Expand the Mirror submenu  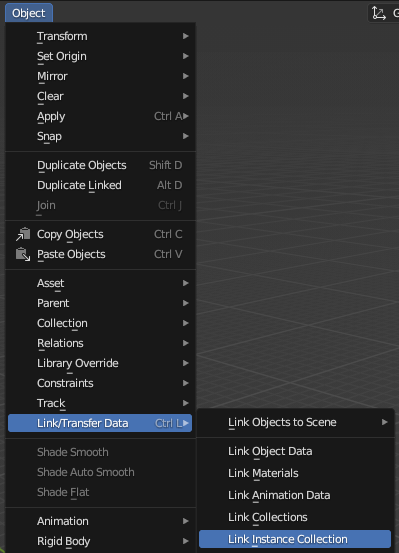click(x=100, y=76)
